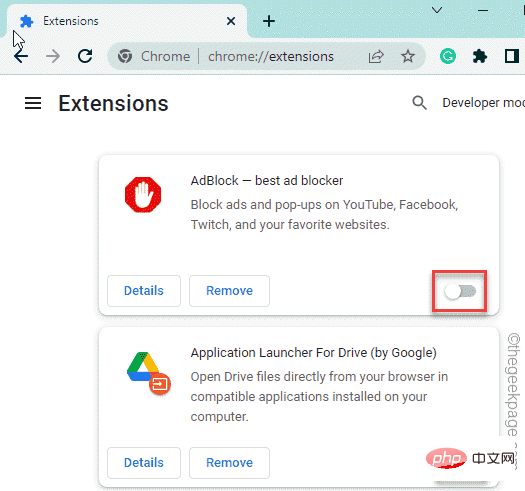
Task: Click the browser forward arrow
Action: [x=53, y=56]
